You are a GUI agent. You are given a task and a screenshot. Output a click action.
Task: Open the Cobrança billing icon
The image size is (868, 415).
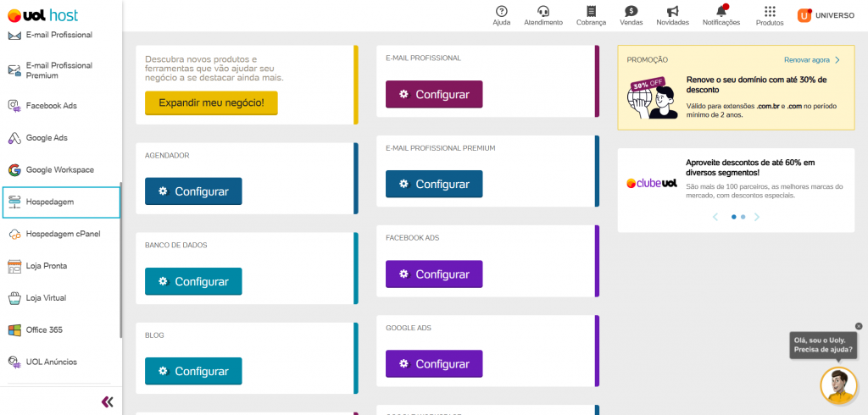[591, 12]
